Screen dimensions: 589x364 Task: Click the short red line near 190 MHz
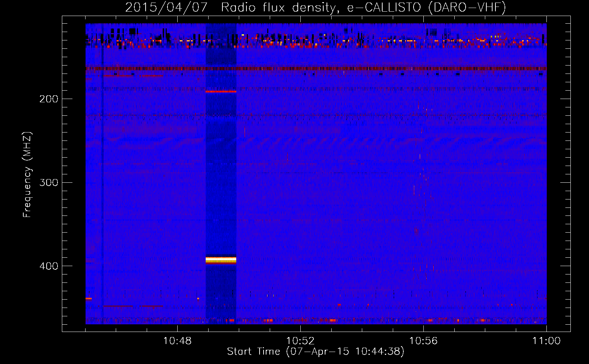click(x=221, y=92)
